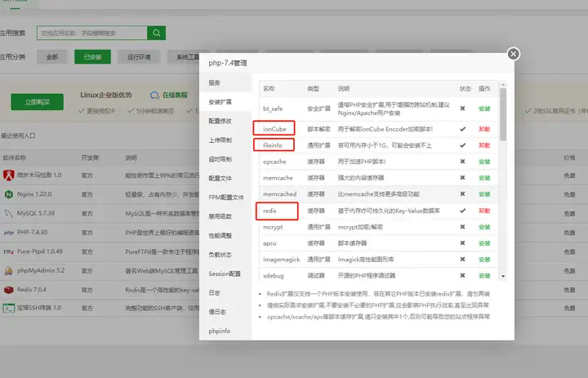This screenshot has width=588, height=378.
Task: Install the imagemagick extension
Action: (484, 260)
